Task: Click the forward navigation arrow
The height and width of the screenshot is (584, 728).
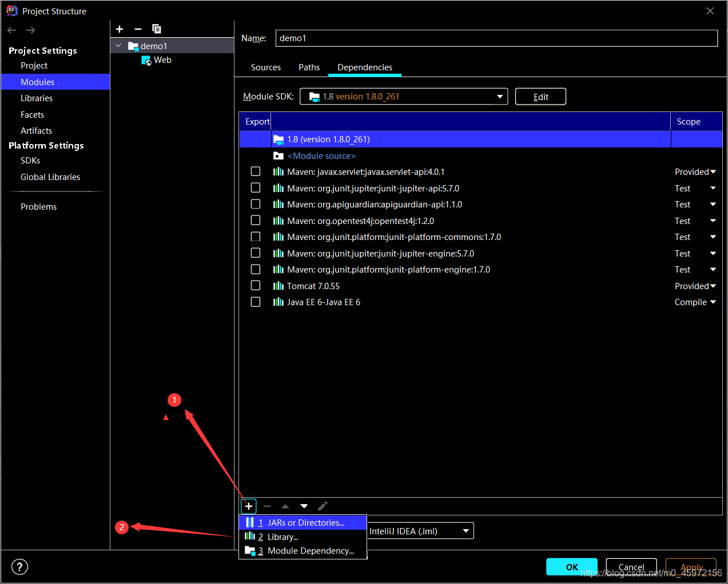Action: 31,30
